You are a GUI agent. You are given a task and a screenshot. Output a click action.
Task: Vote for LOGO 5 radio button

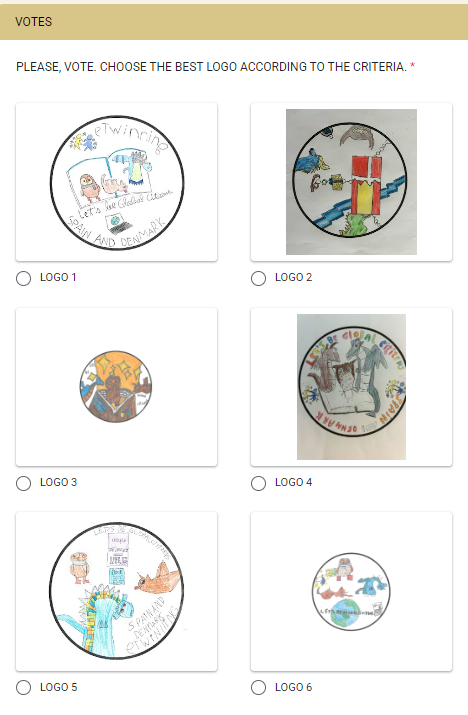tap(23, 687)
